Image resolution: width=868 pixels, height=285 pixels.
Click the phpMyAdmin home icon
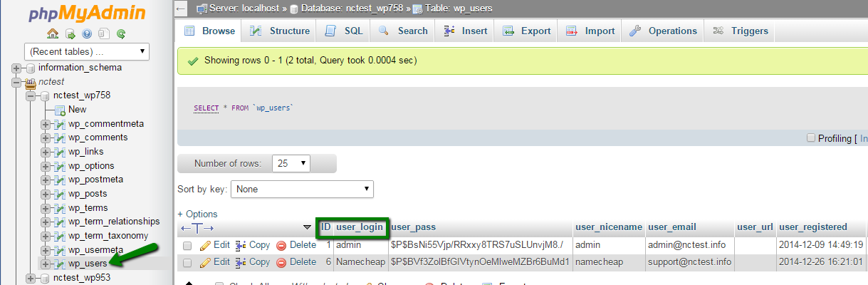pyautogui.click(x=53, y=33)
